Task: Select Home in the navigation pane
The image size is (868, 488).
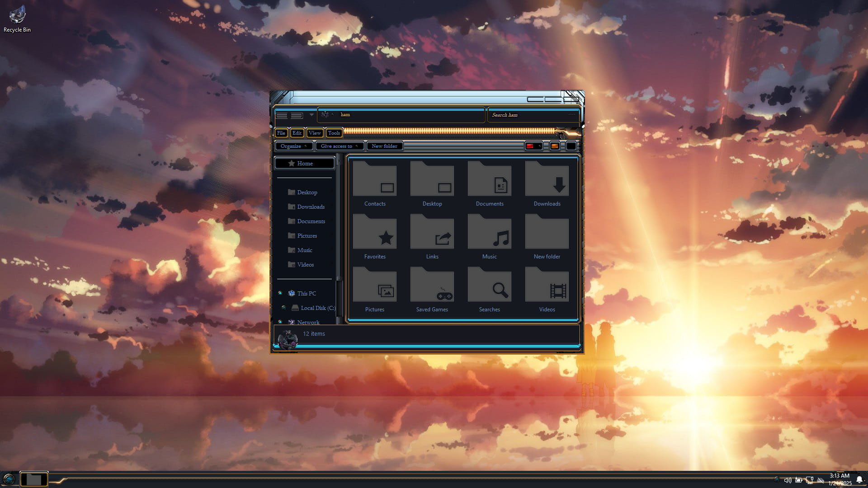Action: 305,164
